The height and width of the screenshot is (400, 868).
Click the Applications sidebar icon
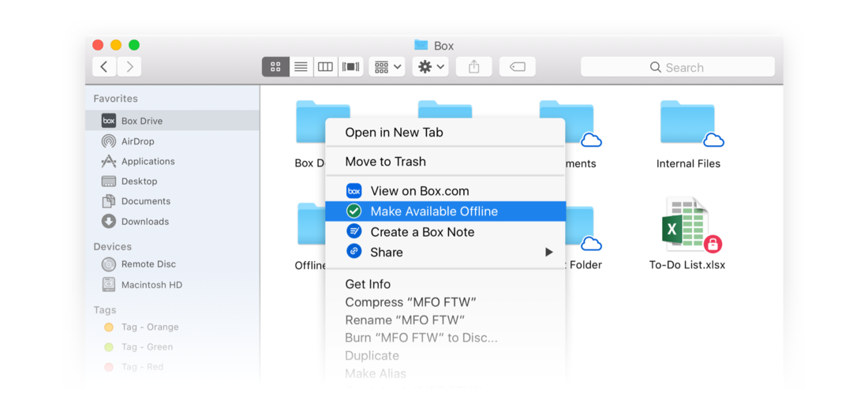(x=109, y=161)
